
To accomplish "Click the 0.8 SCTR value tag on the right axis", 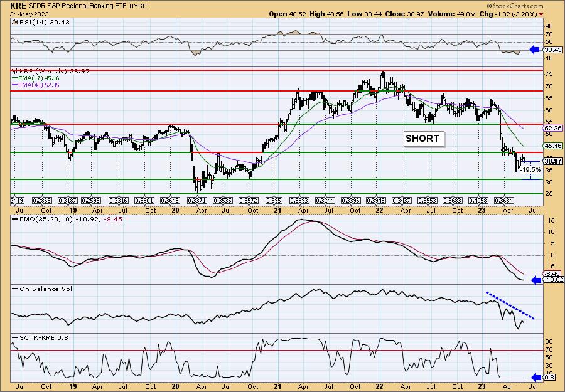I will point(549,377).
